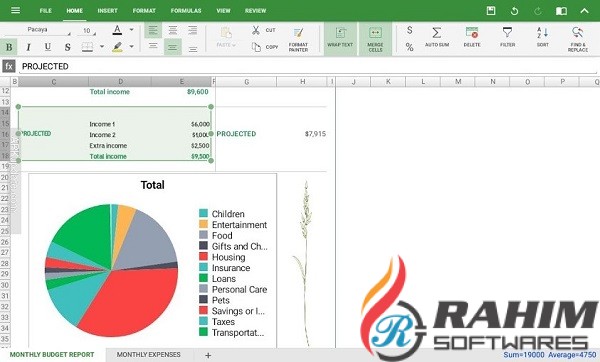Open the Pacaya font name dropdown
Image resolution: width=600 pixels, height=362 pixels.
pyautogui.click(x=38, y=30)
